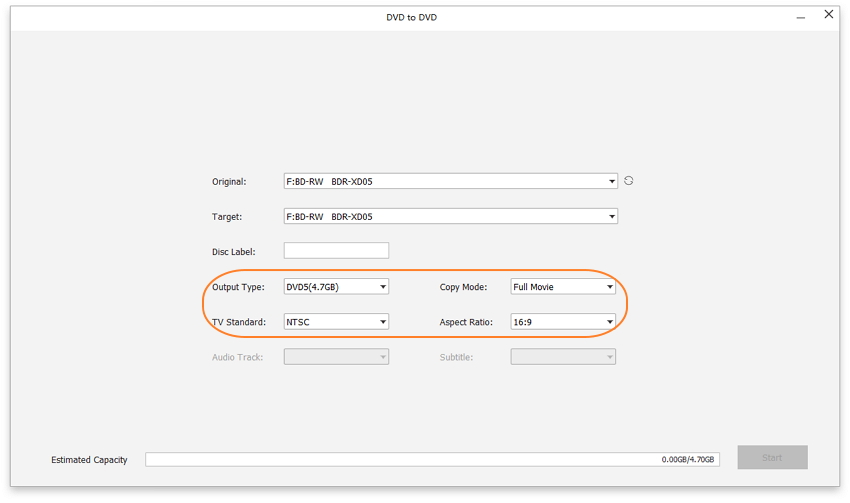This screenshot has width=850, height=503.
Task: Click the Output Type label text
Action: click(238, 287)
